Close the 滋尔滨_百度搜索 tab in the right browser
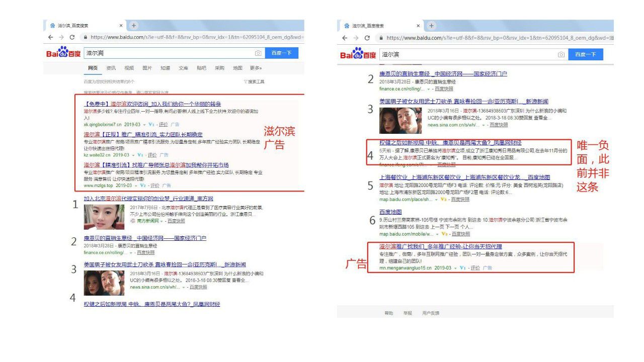The width and height of the screenshot is (644, 362). [418, 26]
